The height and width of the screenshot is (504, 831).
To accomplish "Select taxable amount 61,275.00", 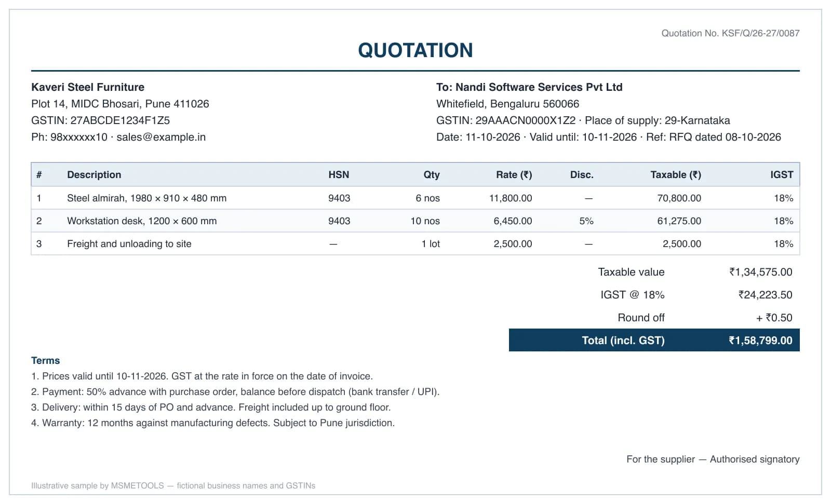I will click(679, 221).
